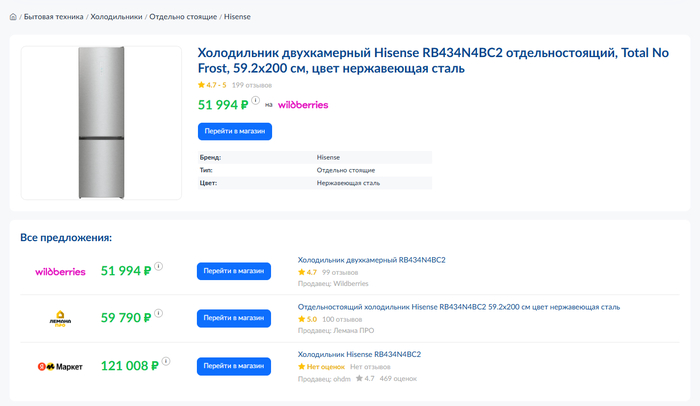Go to store for Яндекс Маркет offer
The width and height of the screenshot is (700, 406).
(234, 367)
